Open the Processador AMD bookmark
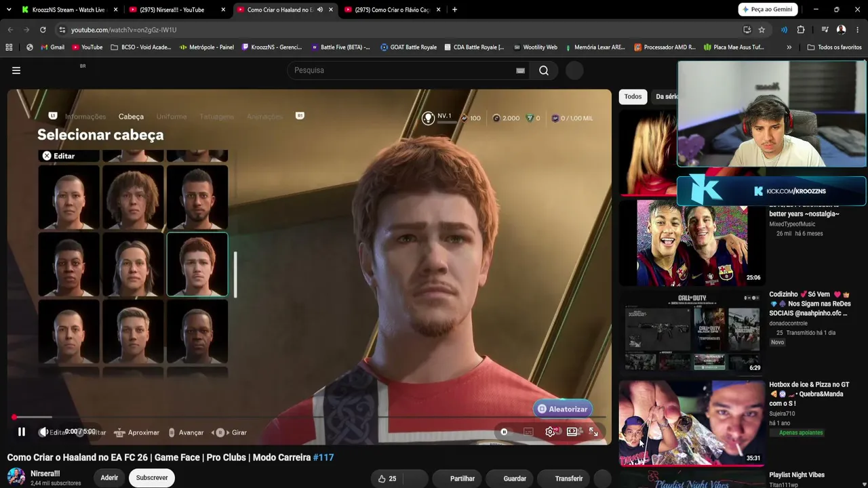This screenshot has width=868, height=488. tap(665, 47)
